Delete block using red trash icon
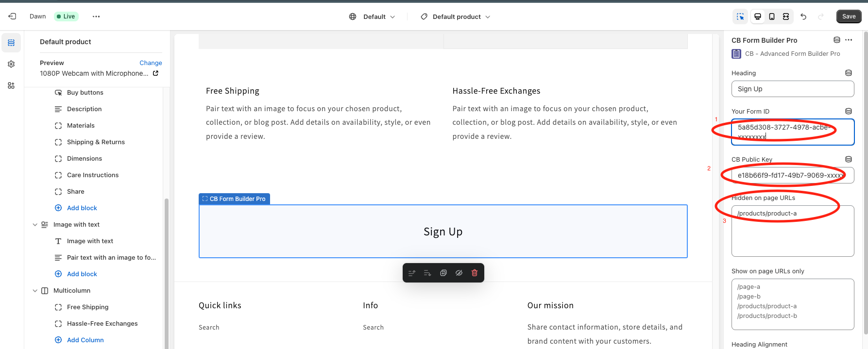 point(475,273)
